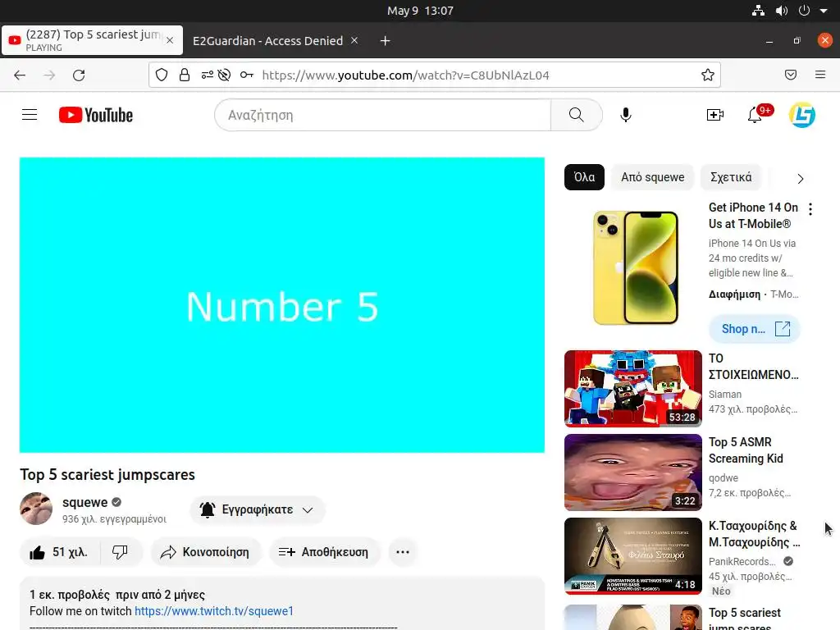Open the notifications bell
This screenshot has height=630, width=840.
755,115
